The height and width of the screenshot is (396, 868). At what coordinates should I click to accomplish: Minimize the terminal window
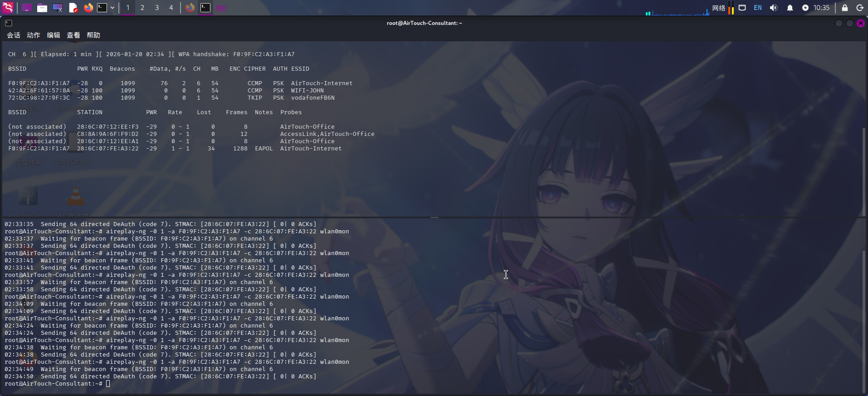point(839,23)
